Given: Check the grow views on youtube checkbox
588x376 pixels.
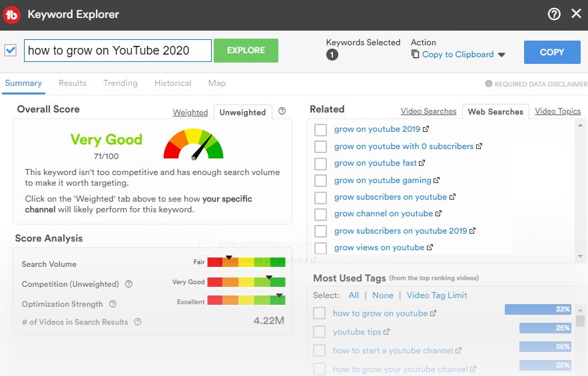Looking at the screenshot, I should click(320, 248).
